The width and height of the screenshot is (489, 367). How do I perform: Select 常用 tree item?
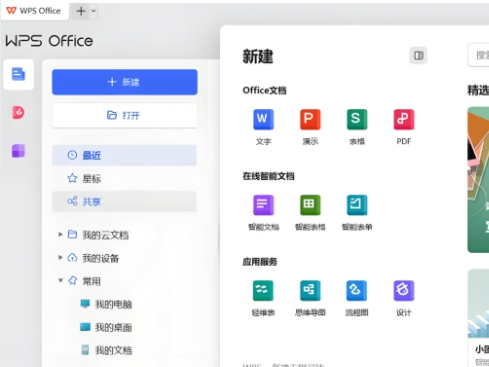(91, 281)
